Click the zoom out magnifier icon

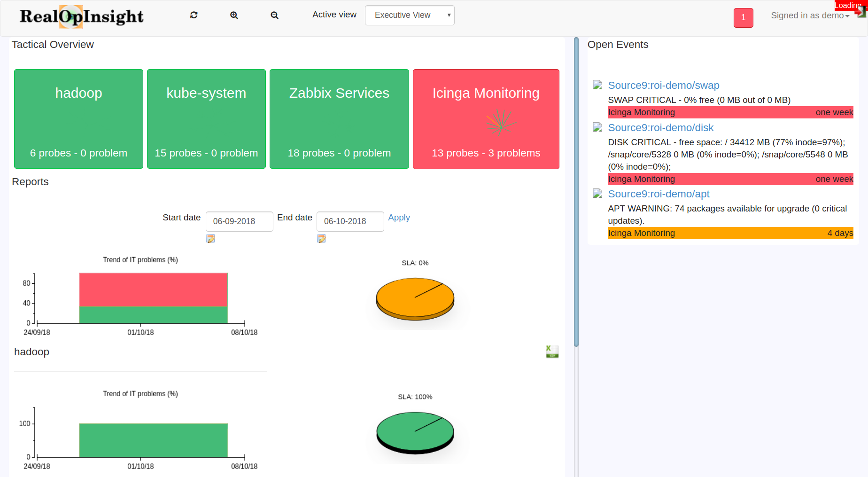275,15
